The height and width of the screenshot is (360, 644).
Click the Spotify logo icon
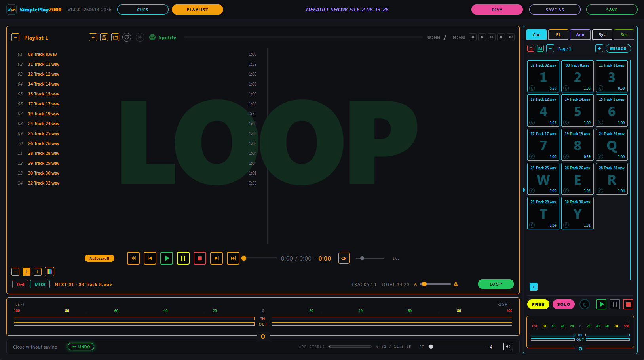(152, 37)
